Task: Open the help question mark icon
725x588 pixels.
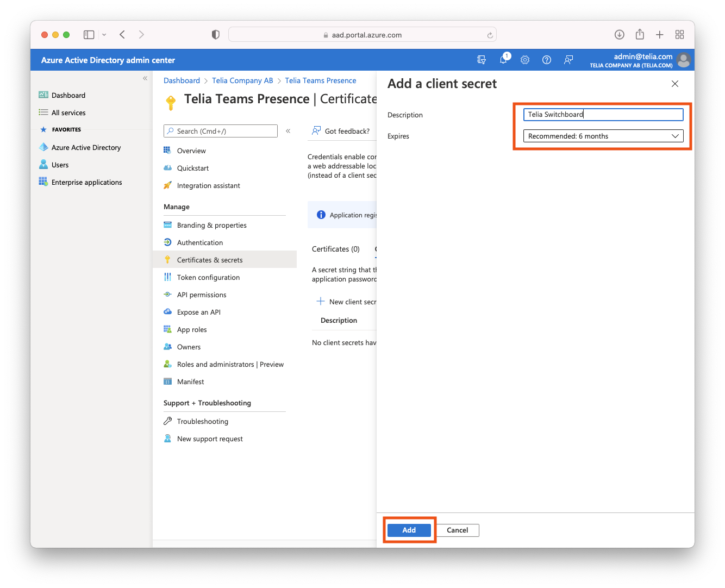Action: click(547, 60)
